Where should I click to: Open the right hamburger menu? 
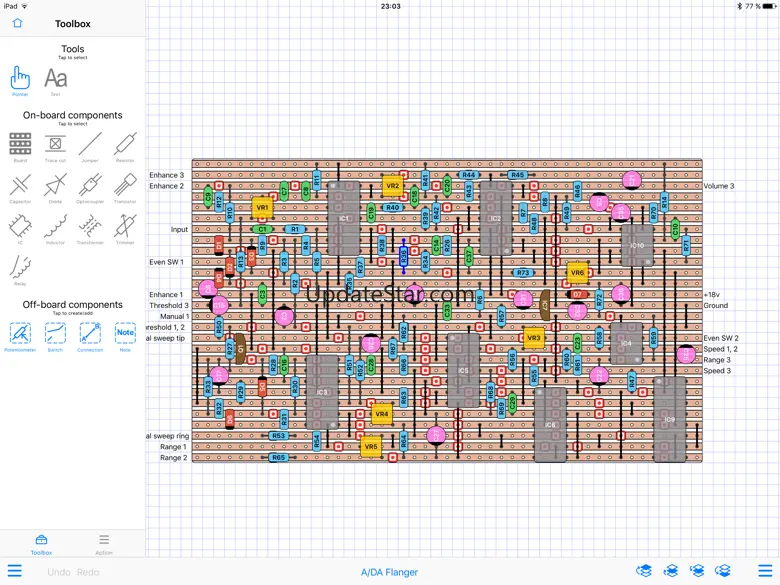click(x=765, y=571)
